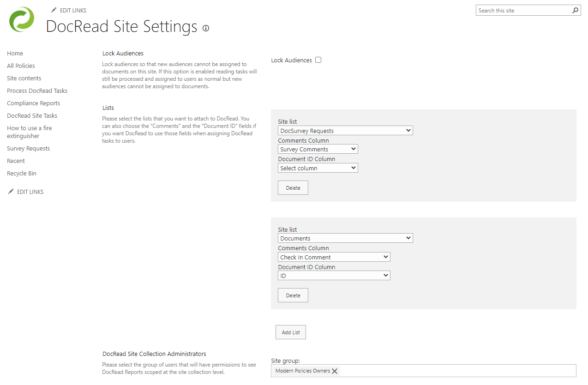Delete the Documents list entry
588x385 pixels.
pos(293,295)
